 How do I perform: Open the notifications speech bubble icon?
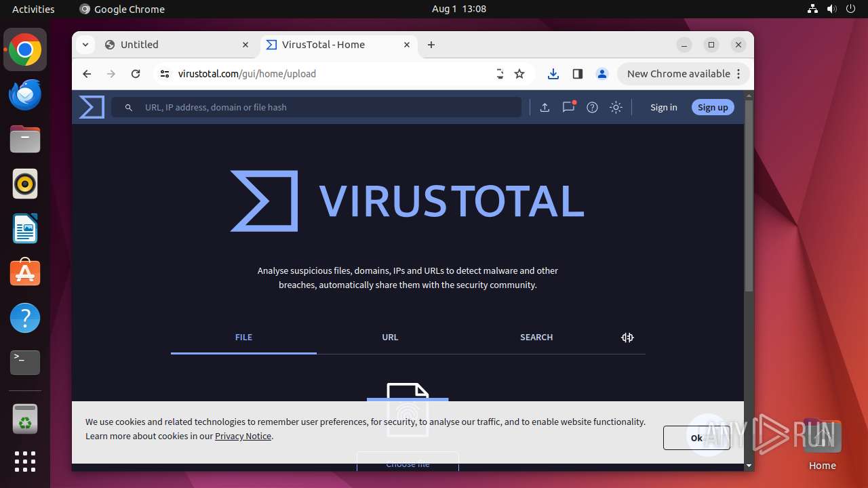tap(568, 107)
